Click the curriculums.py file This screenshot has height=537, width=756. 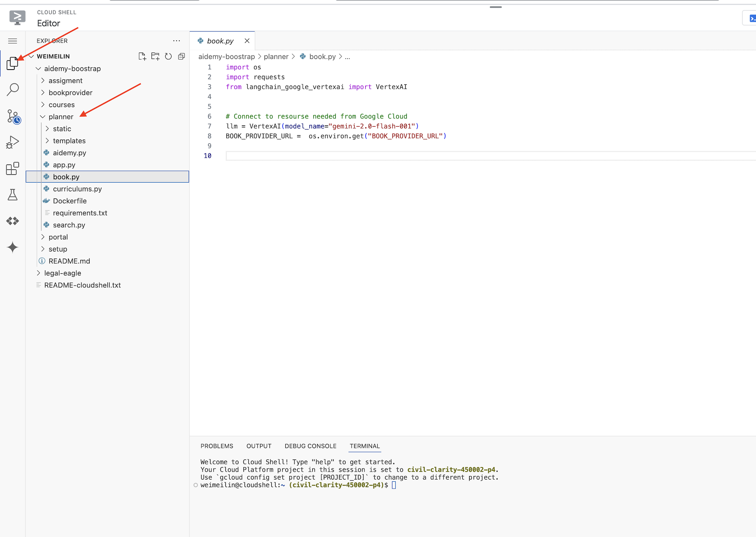[78, 189]
